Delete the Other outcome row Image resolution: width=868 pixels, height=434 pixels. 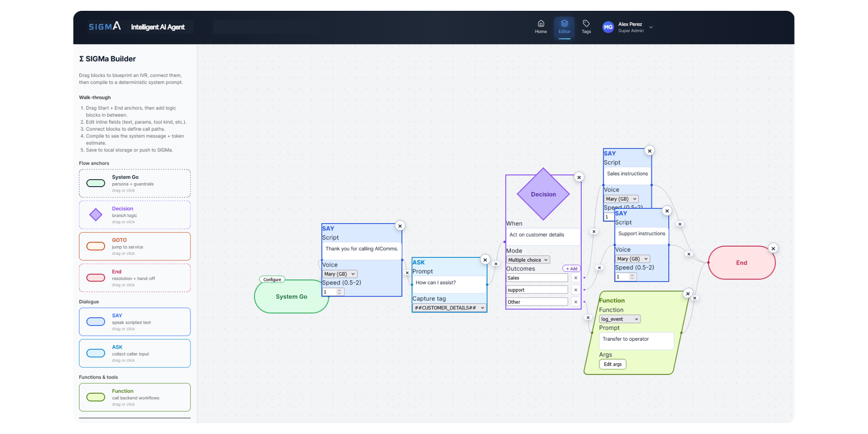575,302
